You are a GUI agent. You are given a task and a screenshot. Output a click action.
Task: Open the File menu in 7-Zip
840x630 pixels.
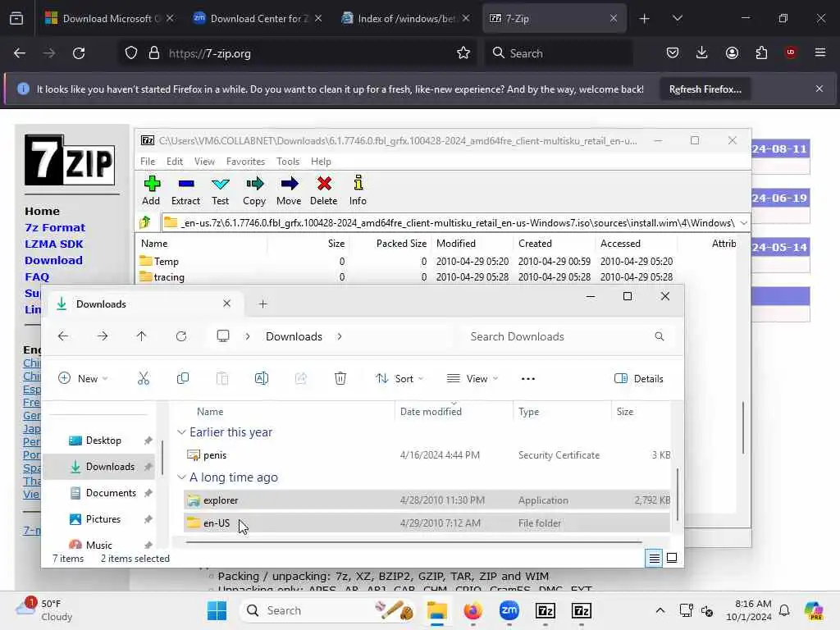coord(148,162)
